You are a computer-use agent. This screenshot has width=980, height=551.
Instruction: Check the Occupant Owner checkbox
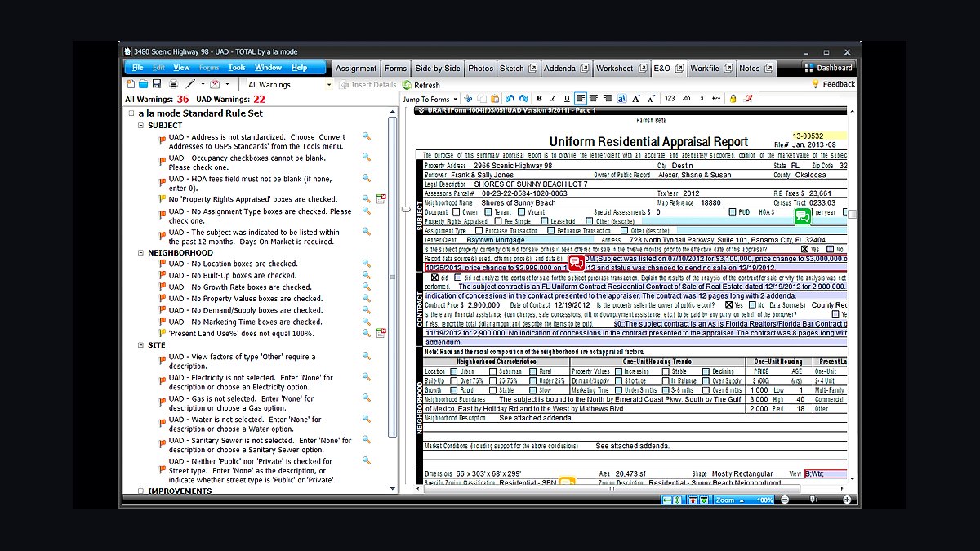(455, 212)
